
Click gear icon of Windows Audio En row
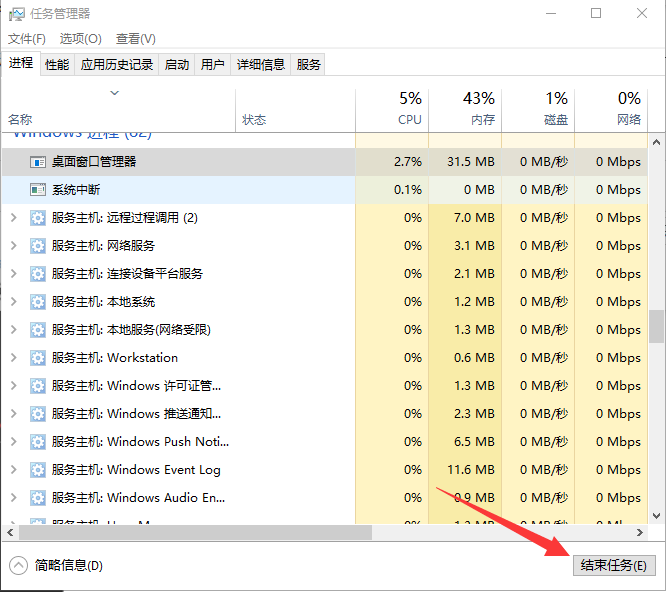point(38,498)
